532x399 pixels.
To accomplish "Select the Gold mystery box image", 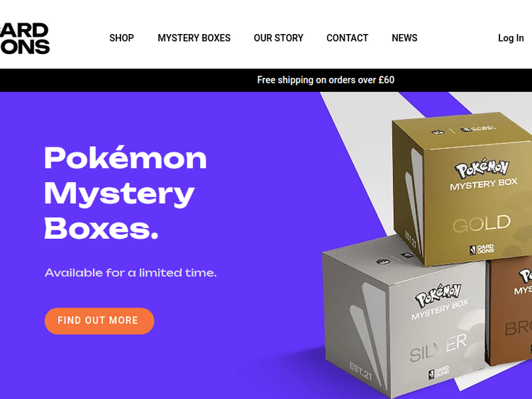I will (x=462, y=189).
